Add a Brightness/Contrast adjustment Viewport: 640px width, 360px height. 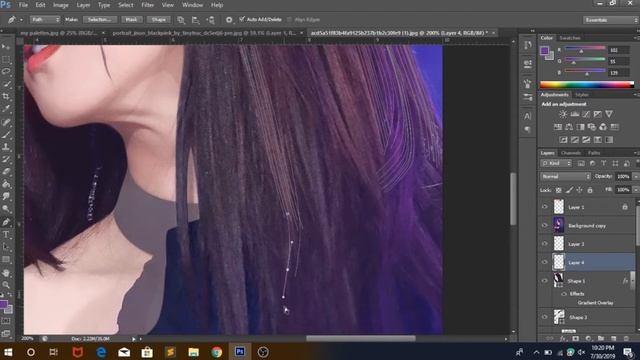[563, 114]
